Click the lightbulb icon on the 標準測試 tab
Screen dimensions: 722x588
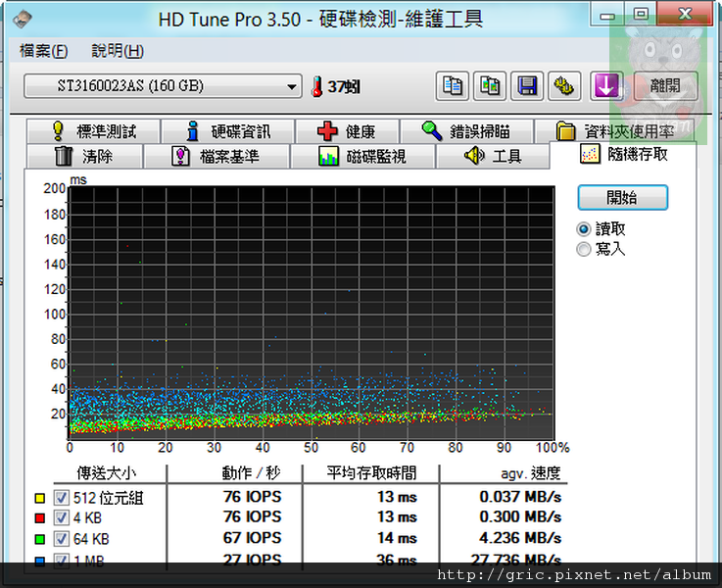[x=58, y=131]
